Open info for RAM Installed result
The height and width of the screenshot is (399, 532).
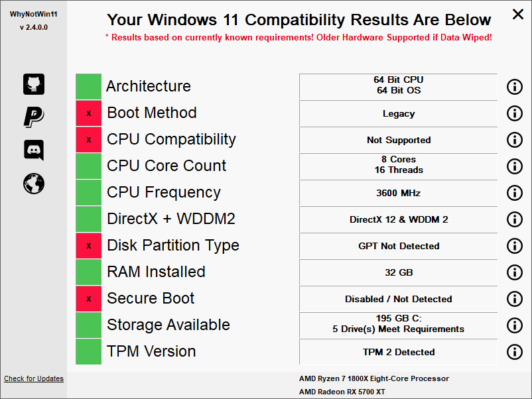point(515,272)
